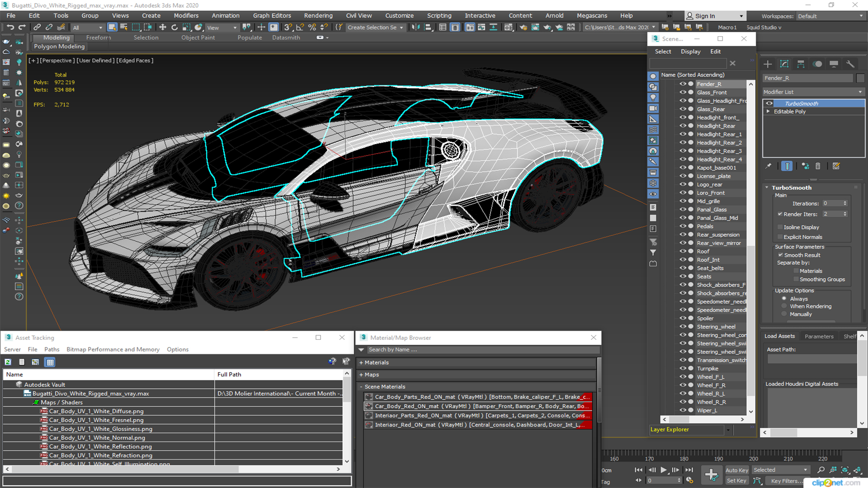The width and height of the screenshot is (868, 488).
Task: Click the Auto Key button
Action: [737, 470]
